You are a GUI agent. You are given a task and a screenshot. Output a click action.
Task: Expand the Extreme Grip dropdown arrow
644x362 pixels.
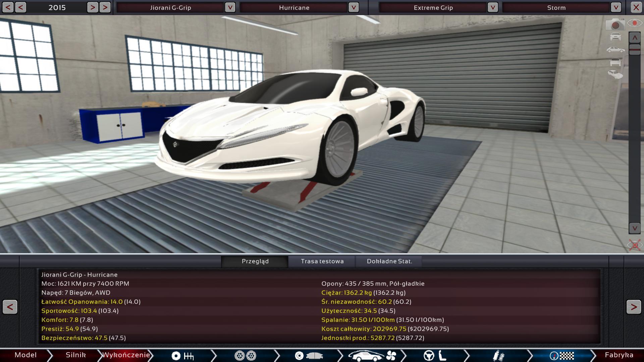pyautogui.click(x=492, y=7)
